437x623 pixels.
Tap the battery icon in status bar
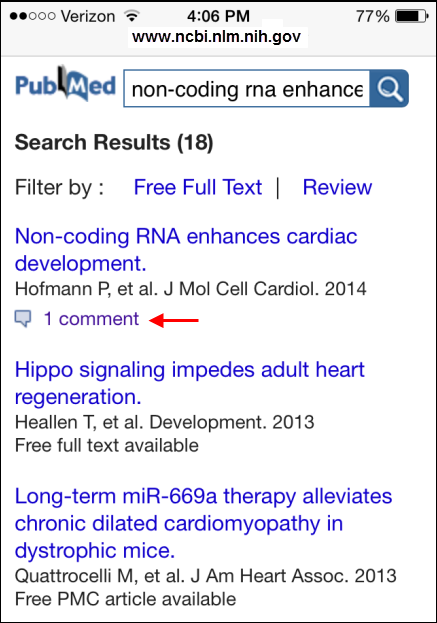[x=412, y=16]
